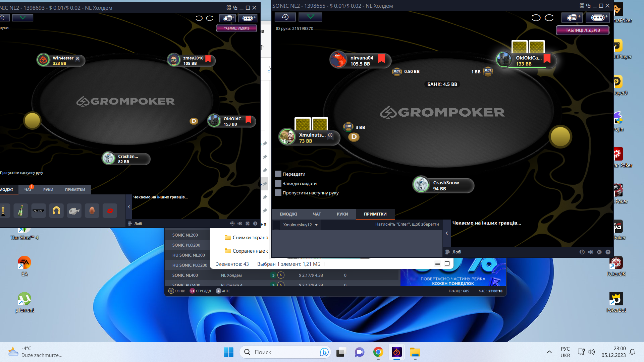Open Снимки экрана folder in Explorer
This screenshot has height=362, width=644.
[x=247, y=237]
